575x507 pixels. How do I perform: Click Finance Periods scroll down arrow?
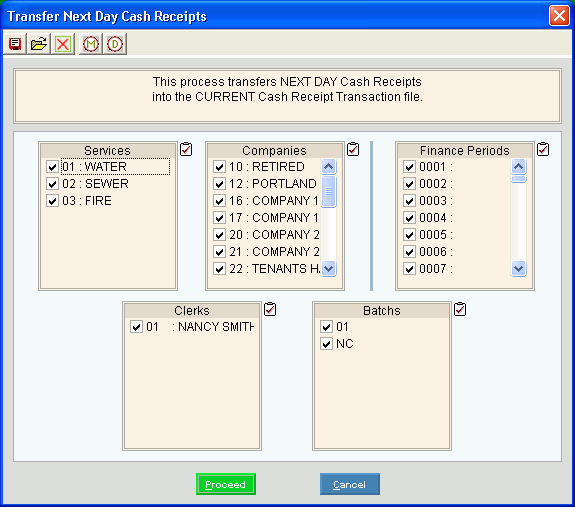coord(519,268)
